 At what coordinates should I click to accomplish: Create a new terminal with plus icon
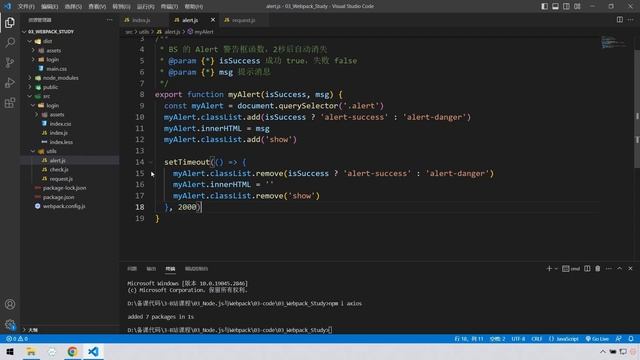tap(549, 269)
